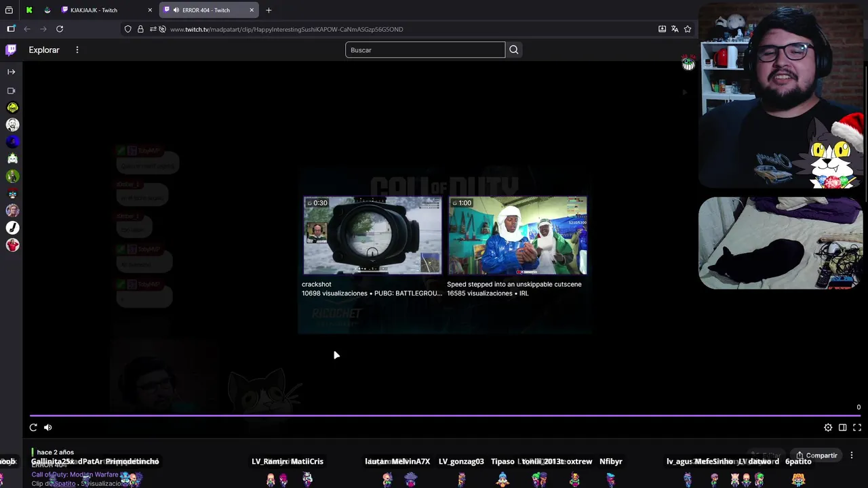
Task: Click the site security padlock icon
Action: click(140, 29)
